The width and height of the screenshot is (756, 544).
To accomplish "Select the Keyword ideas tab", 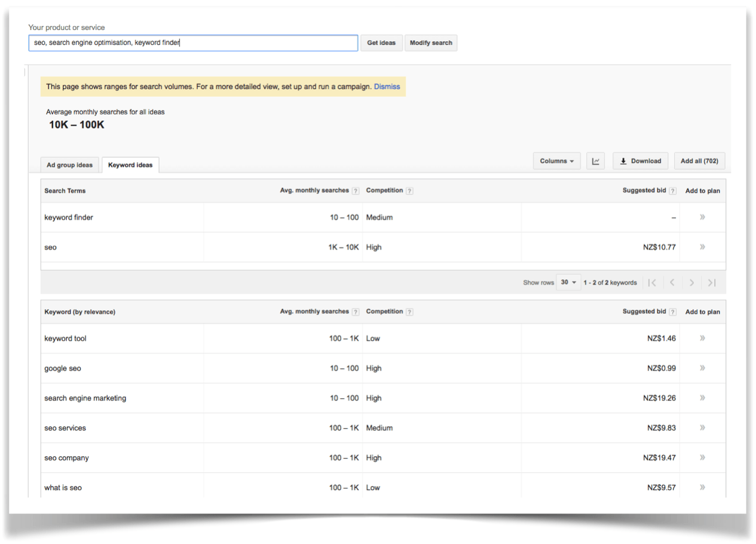I will click(x=130, y=165).
